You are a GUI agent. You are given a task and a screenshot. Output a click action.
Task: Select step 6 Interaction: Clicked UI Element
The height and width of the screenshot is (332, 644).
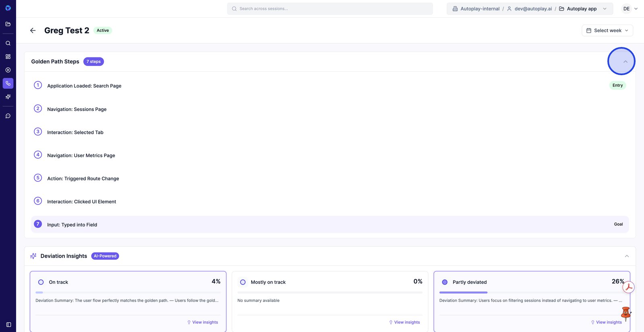[x=330, y=201]
